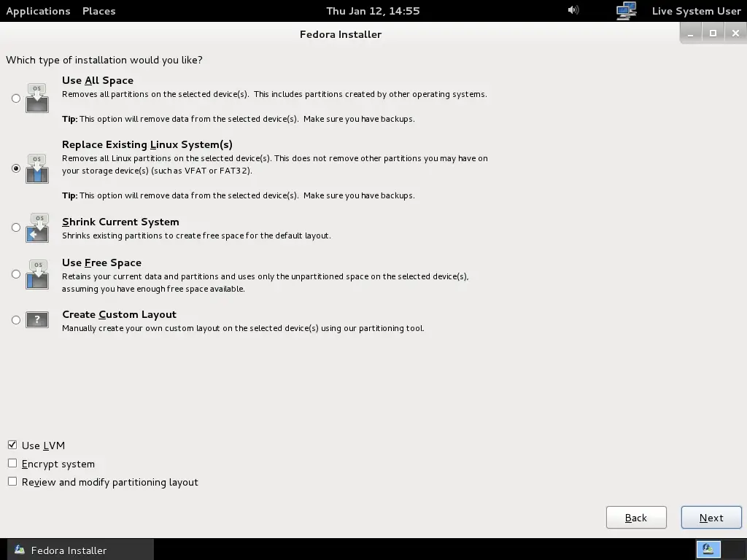Image resolution: width=747 pixels, height=560 pixels.
Task: Maximize the Fedora Installer window
Action: point(713,34)
